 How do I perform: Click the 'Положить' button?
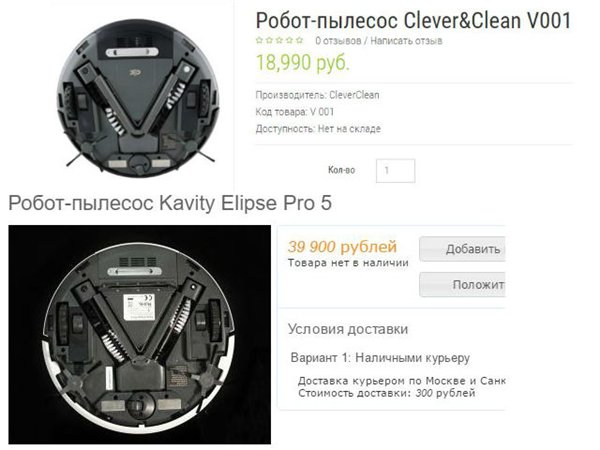[462, 284]
